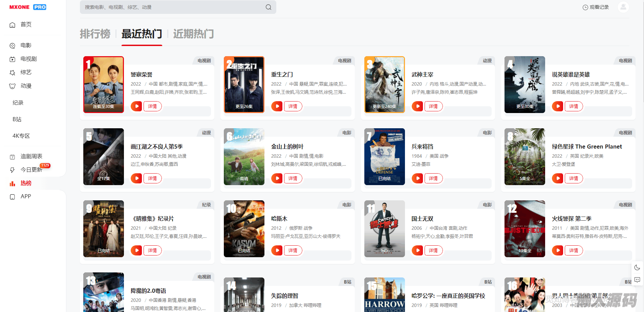
Task: Open 4K专区 in the sidebar
Action: pos(21,136)
